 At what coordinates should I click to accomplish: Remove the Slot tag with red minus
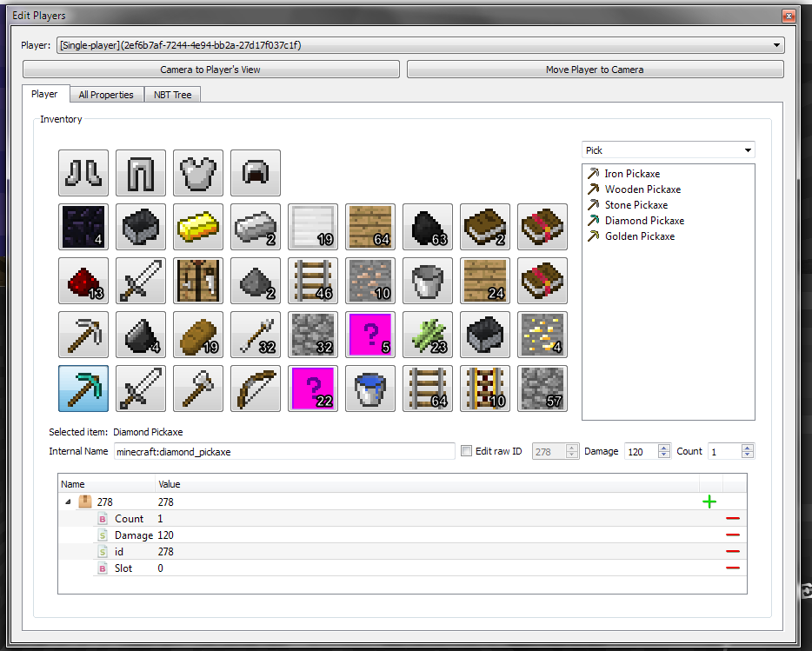tap(733, 568)
